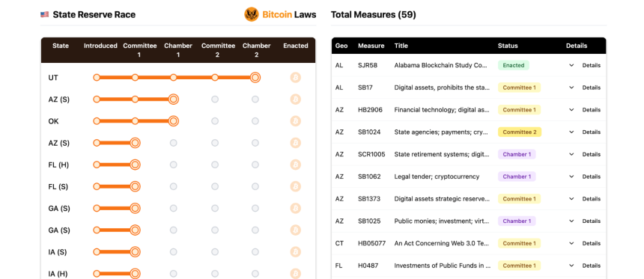Expand details chevron for SB1024
Viewport: 644px width, 279px height.
pos(571,132)
